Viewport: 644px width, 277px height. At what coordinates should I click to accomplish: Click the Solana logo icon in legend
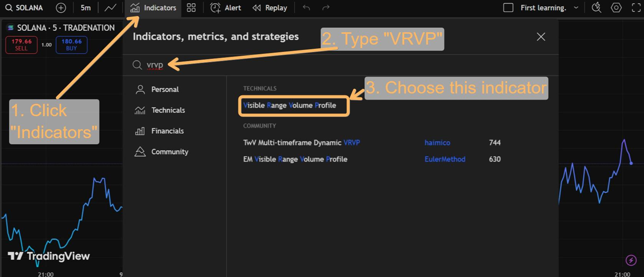10,28
